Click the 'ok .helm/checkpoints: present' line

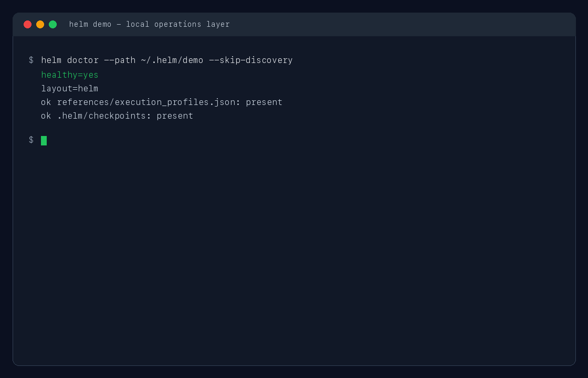[117, 116]
